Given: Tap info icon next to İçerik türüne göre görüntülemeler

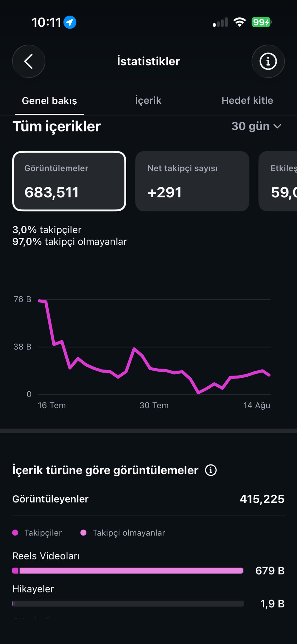Looking at the screenshot, I should 211,470.
